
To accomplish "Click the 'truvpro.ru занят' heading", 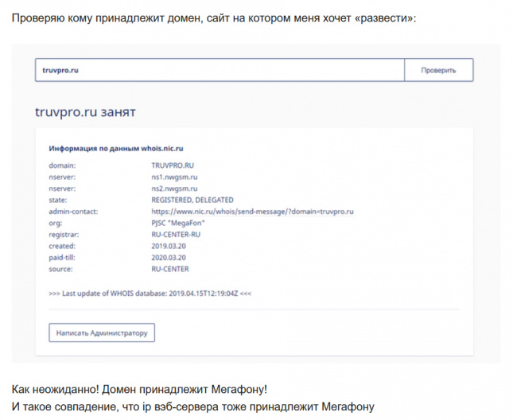I will click(x=85, y=112).
